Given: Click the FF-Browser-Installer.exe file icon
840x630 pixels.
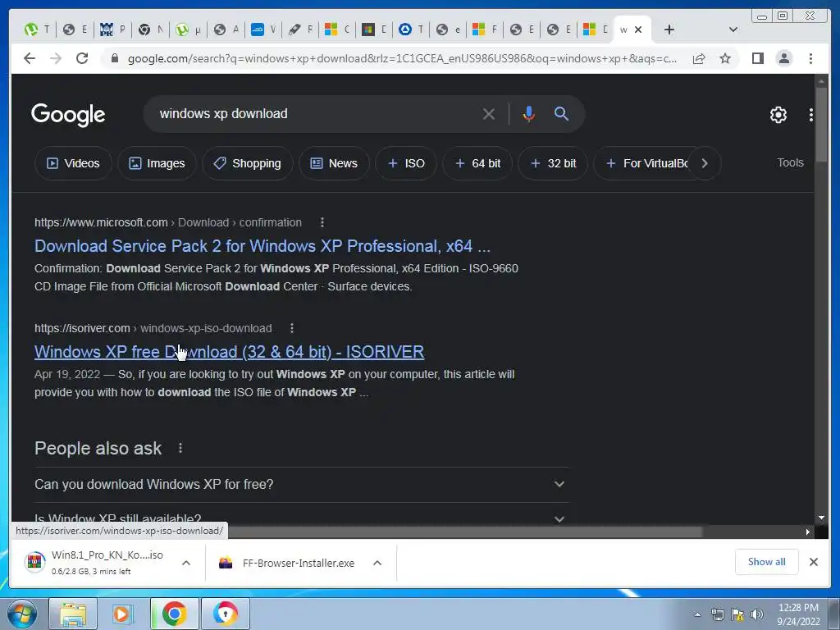Looking at the screenshot, I should click(x=226, y=563).
